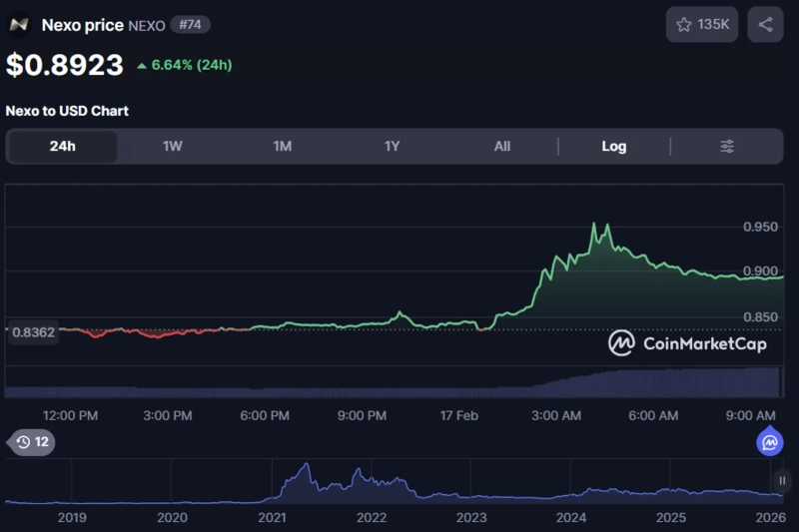
Task: Click the Nexo coin logo
Action: tap(19, 25)
